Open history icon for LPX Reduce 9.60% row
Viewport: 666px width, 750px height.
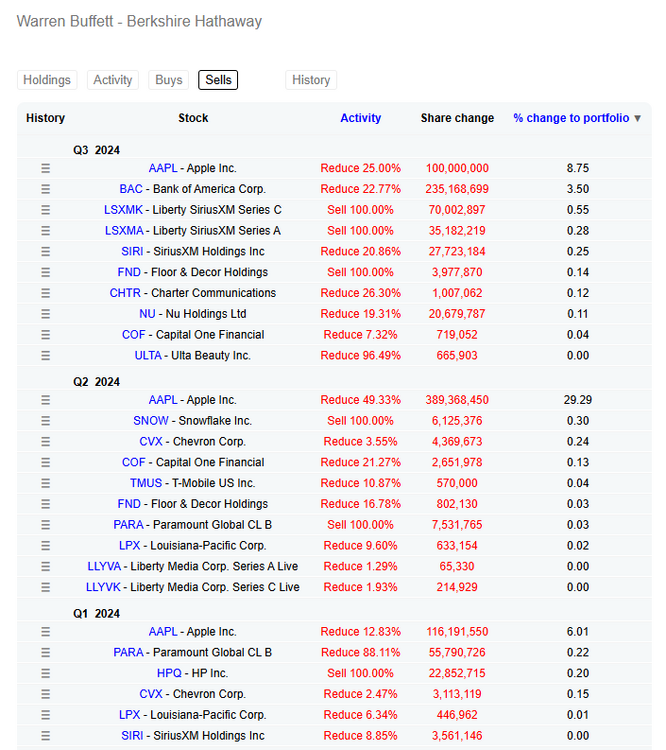(45, 546)
